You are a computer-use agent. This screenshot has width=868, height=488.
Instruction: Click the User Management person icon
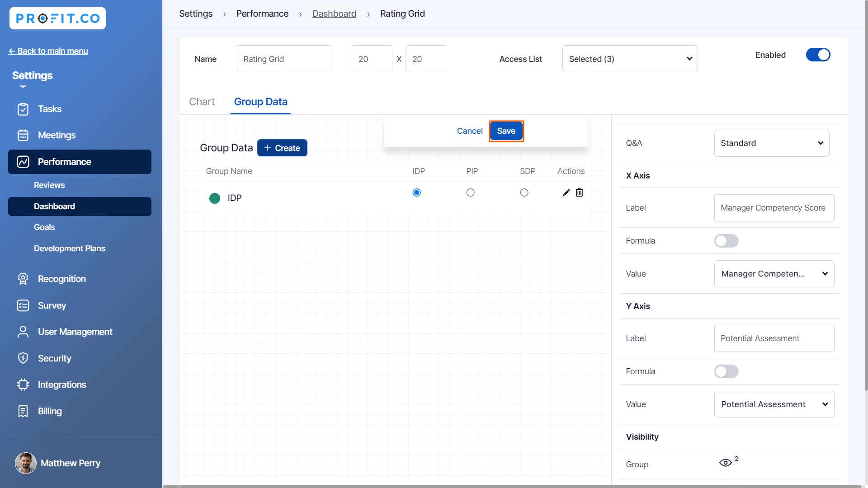pos(23,332)
